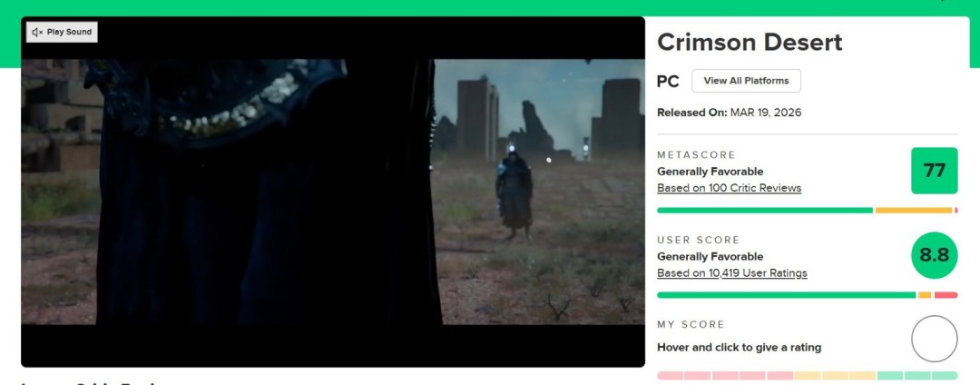Image resolution: width=980 pixels, height=385 pixels.
Task: Click the Crimson Desert trailer video
Action: click(332, 192)
